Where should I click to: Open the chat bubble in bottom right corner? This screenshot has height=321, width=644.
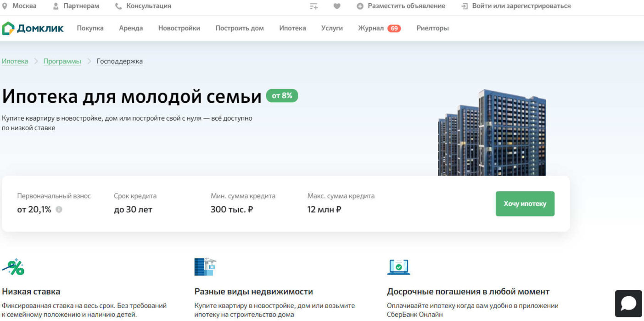click(x=628, y=303)
